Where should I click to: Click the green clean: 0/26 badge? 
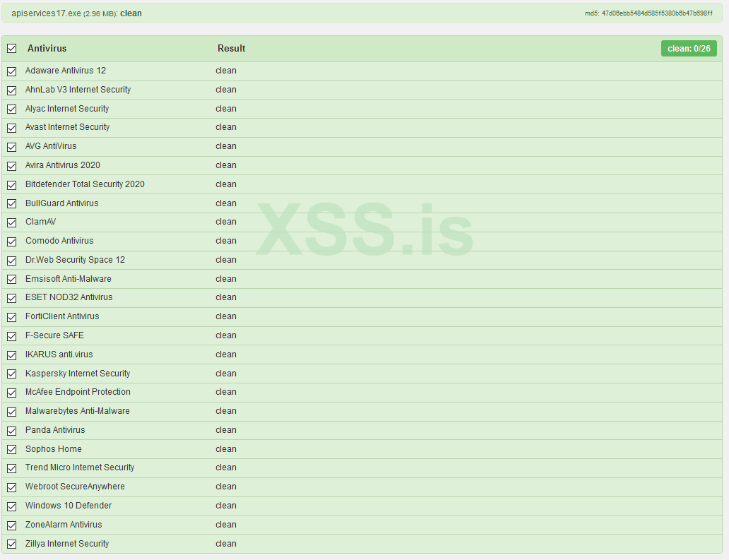click(688, 49)
